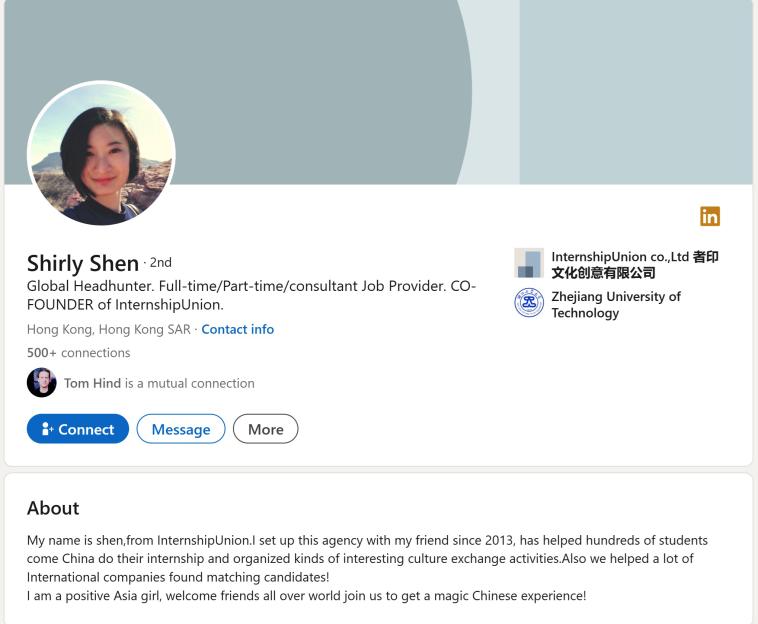The image size is (758, 624).
Task: Click the About section heading
Action: (x=53, y=508)
